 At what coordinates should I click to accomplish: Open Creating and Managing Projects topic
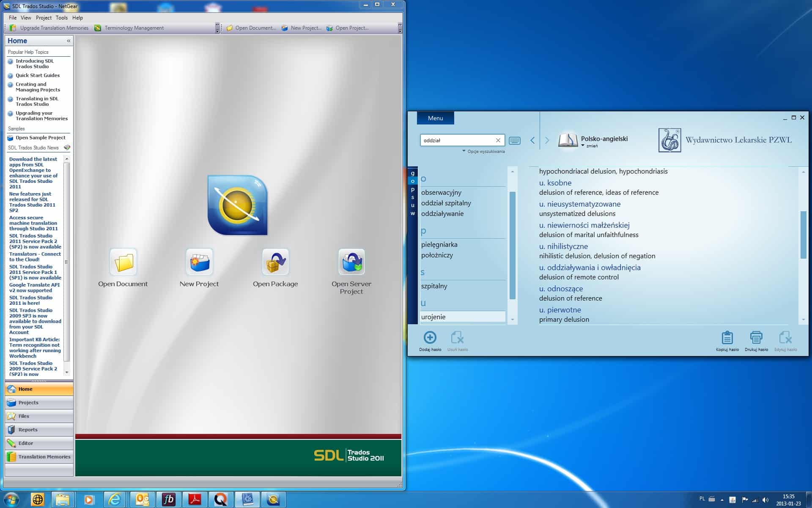click(x=38, y=87)
